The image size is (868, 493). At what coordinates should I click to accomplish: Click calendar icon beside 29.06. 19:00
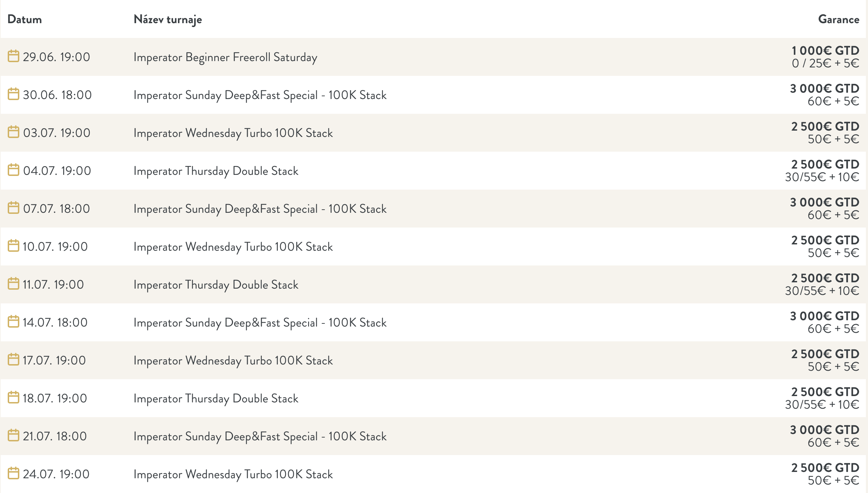click(13, 56)
